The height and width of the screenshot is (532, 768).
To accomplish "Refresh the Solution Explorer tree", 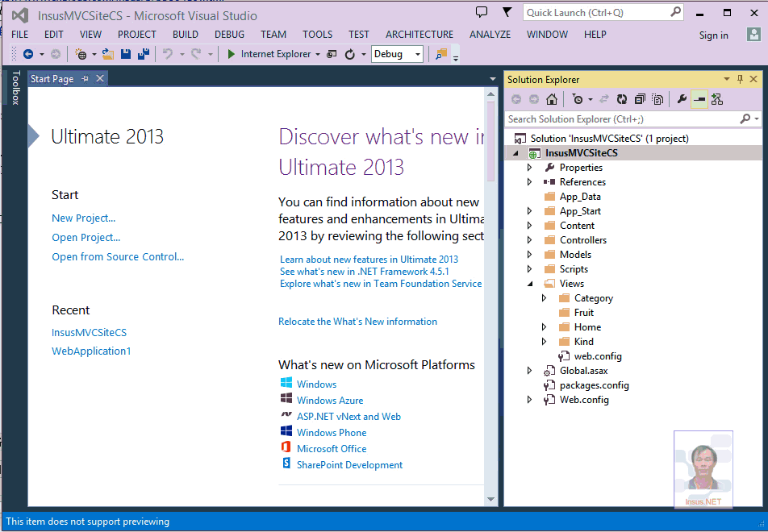I will [x=621, y=99].
